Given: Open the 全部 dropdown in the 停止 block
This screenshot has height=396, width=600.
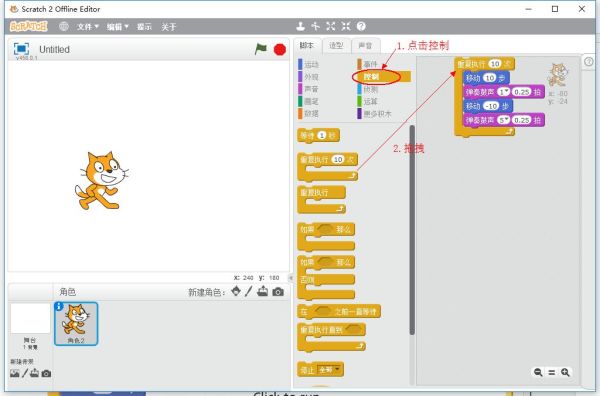Looking at the screenshot, I should coord(329,370).
